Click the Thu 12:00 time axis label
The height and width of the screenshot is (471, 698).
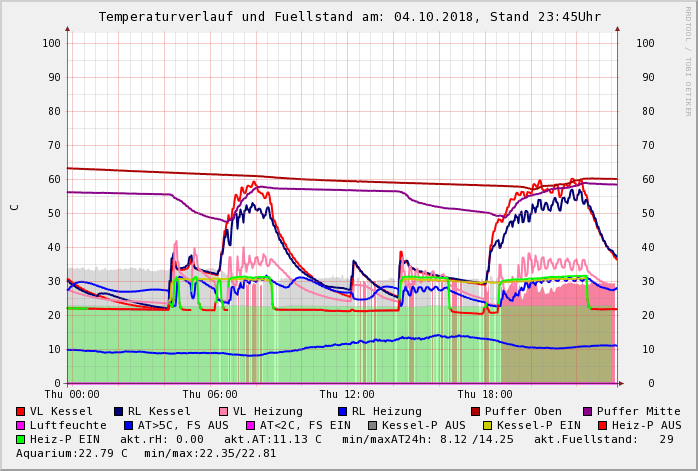347,395
